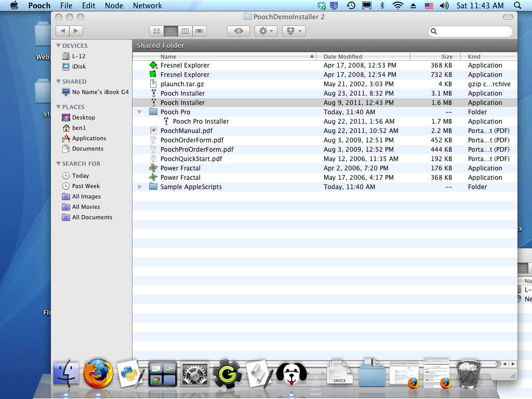Image resolution: width=532 pixels, height=399 pixels.
Task: Open the Apple menu
Action: [14, 5]
